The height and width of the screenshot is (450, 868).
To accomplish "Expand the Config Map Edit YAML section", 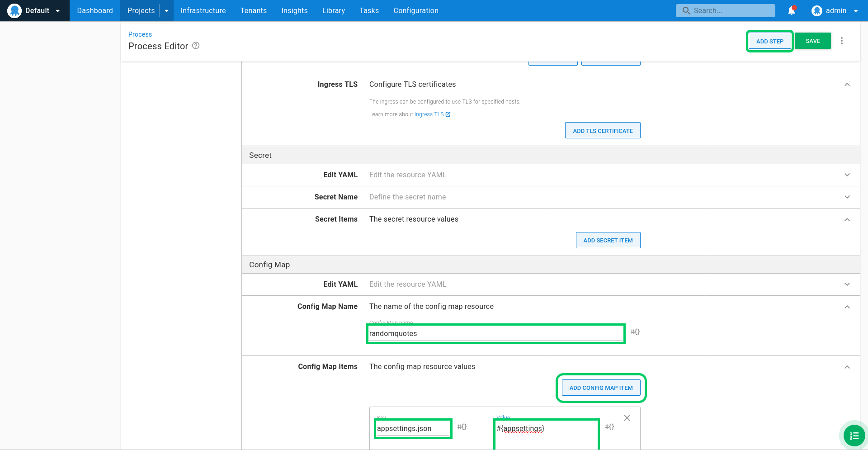I will tap(847, 284).
